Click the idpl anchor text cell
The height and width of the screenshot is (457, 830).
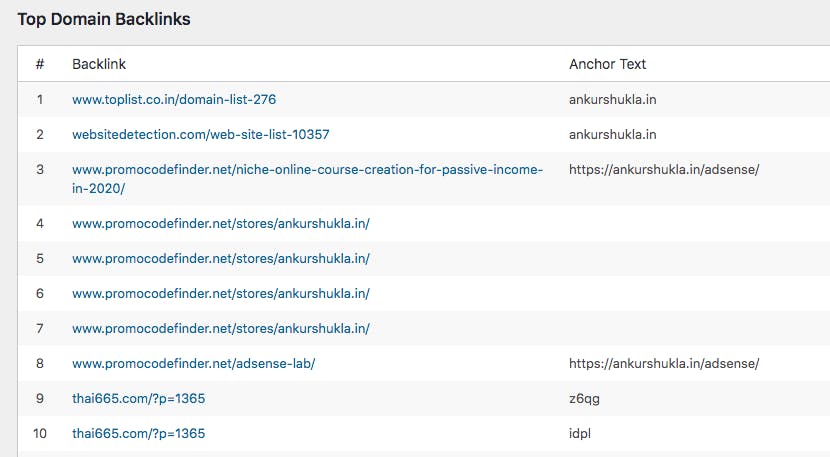click(x=581, y=433)
